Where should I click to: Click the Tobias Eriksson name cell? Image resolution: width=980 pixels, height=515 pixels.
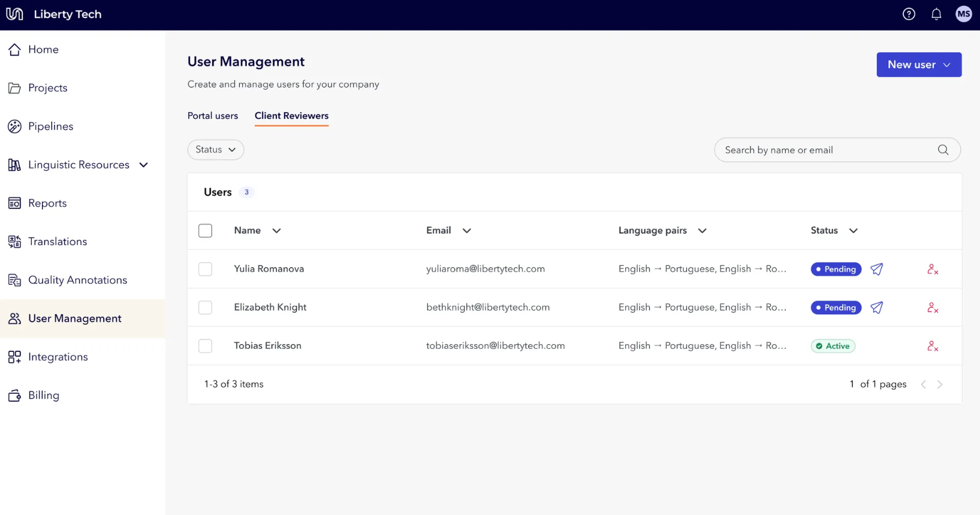[268, 345]
